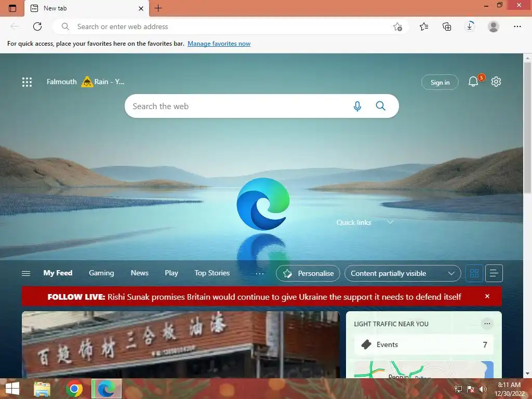The width and height of the screenshot is (532, 399).
Task: Open the Chinese shop sign news image
Action: 180,344
